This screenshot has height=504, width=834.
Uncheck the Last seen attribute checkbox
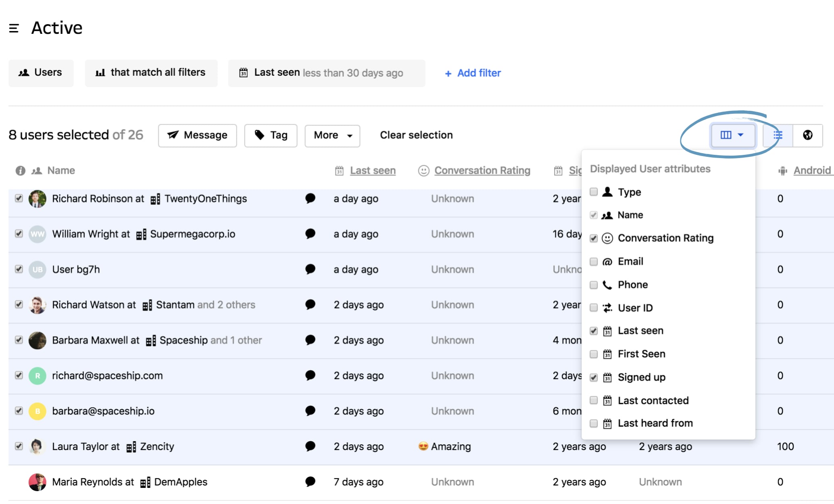coord(594,331)
